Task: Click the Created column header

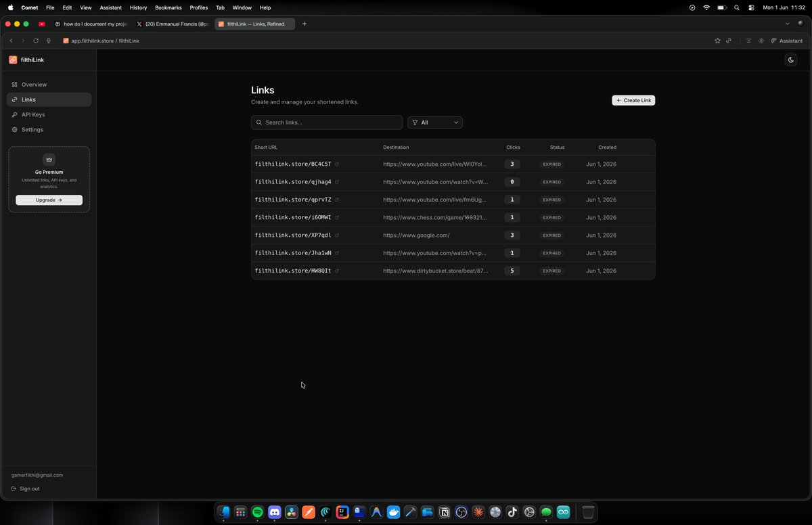Action: coord(607,147)
